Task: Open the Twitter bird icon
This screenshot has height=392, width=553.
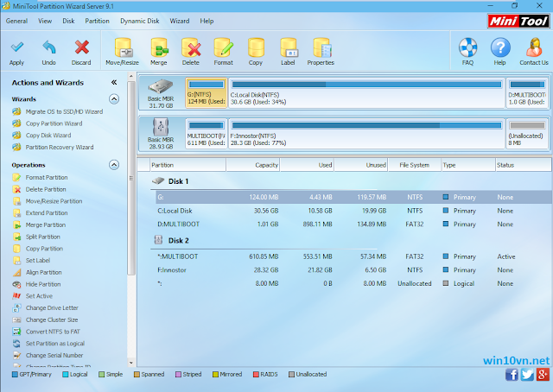Action: (x=527, y=375)
